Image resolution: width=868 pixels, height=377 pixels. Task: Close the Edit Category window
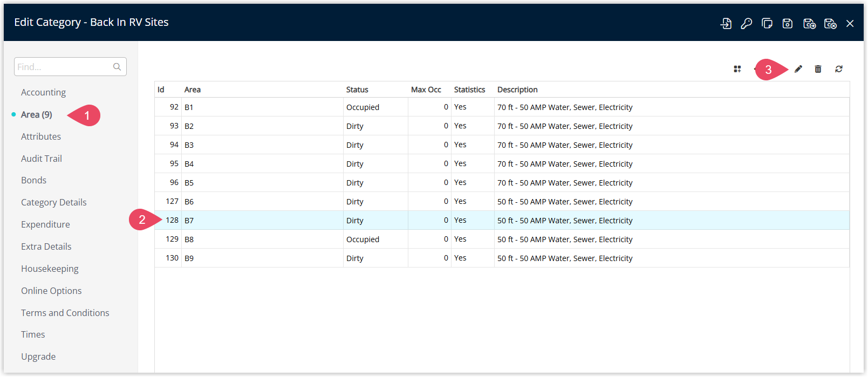[850, 23]
